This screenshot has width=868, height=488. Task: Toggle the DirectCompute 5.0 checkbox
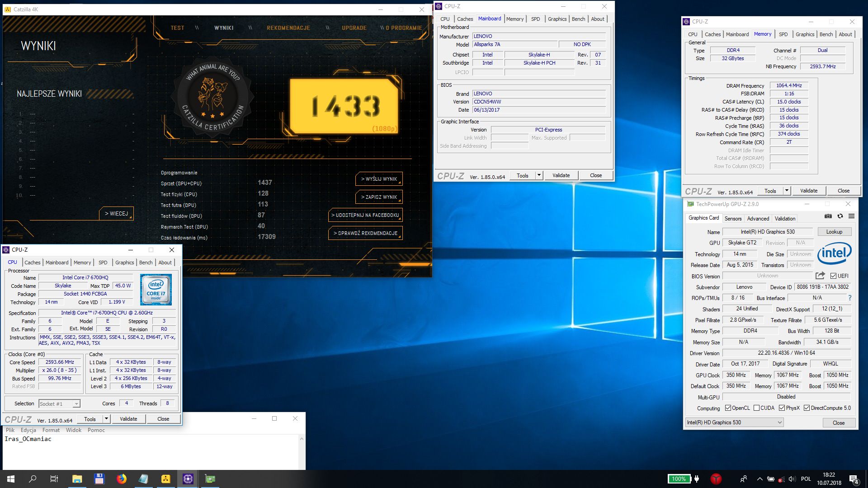807,408
